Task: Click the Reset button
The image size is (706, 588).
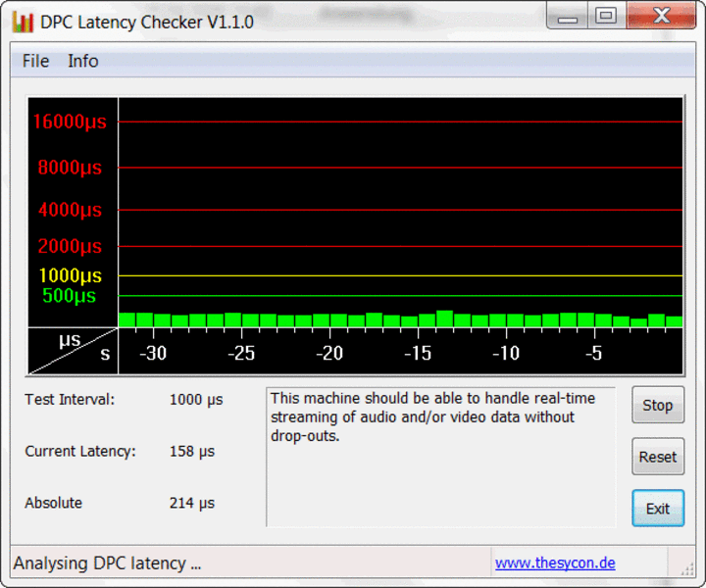Action: coord(658,457)
